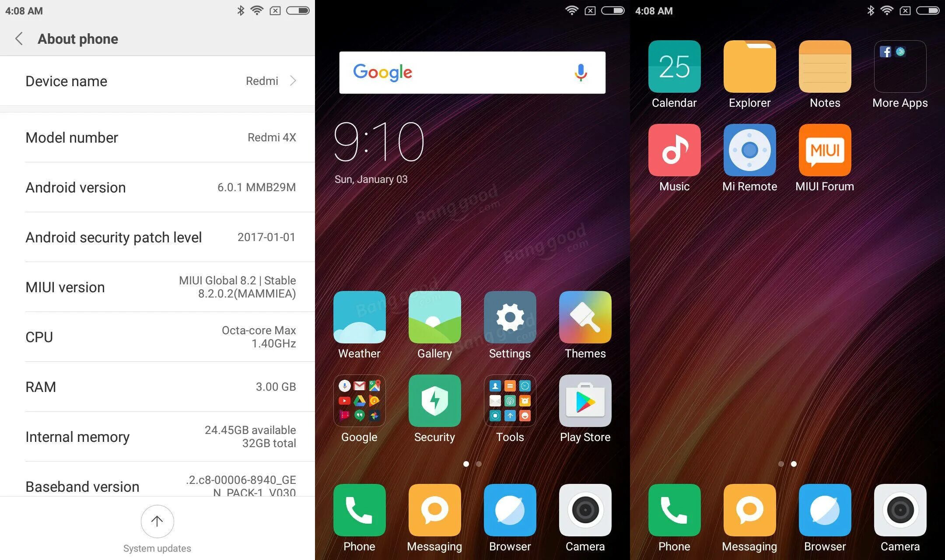Viewport: 945px width, 560px height.
Task: Tap the back arrow in About phone
Action: [18, 38]
